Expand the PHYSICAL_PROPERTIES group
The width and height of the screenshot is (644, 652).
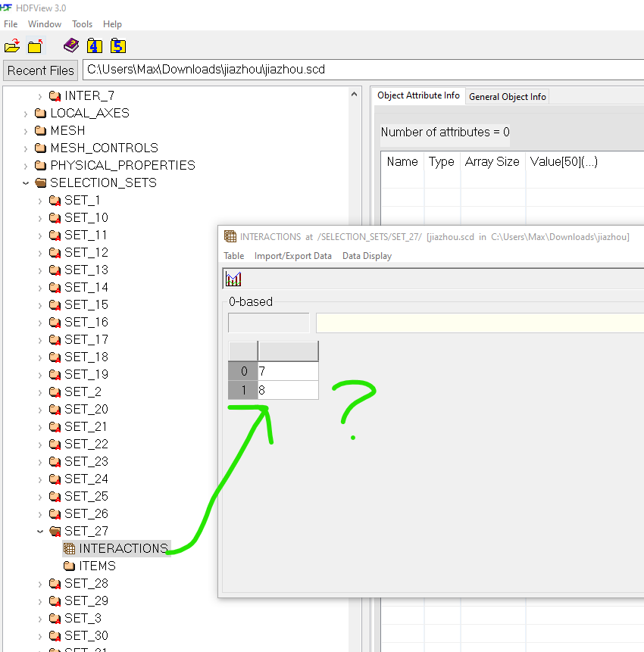pos(26,166)
